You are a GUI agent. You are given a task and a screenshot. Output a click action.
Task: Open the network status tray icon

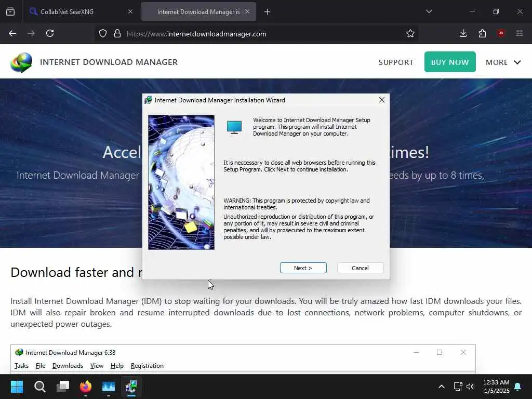pos(458,387)
